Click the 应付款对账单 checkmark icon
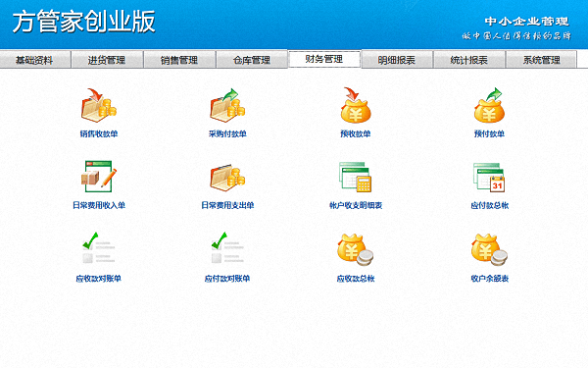 (x=227, y=247)
